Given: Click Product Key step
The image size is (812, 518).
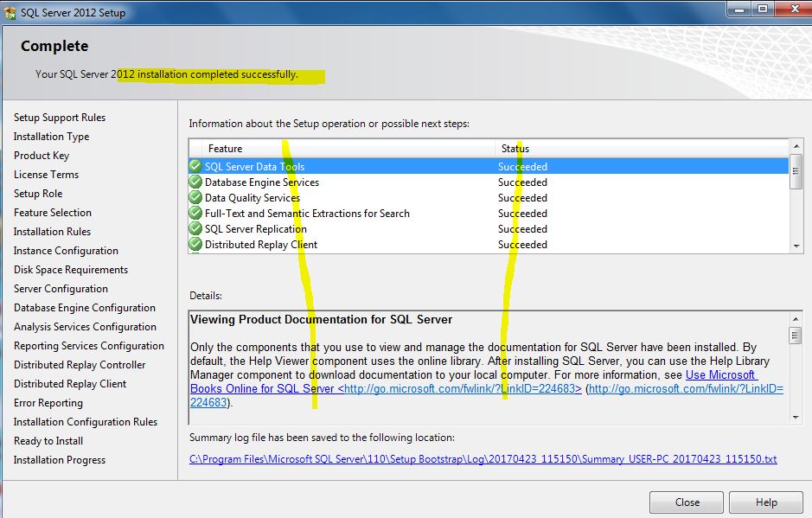Looking at the screenshot, I should click(x=42, y=156).
